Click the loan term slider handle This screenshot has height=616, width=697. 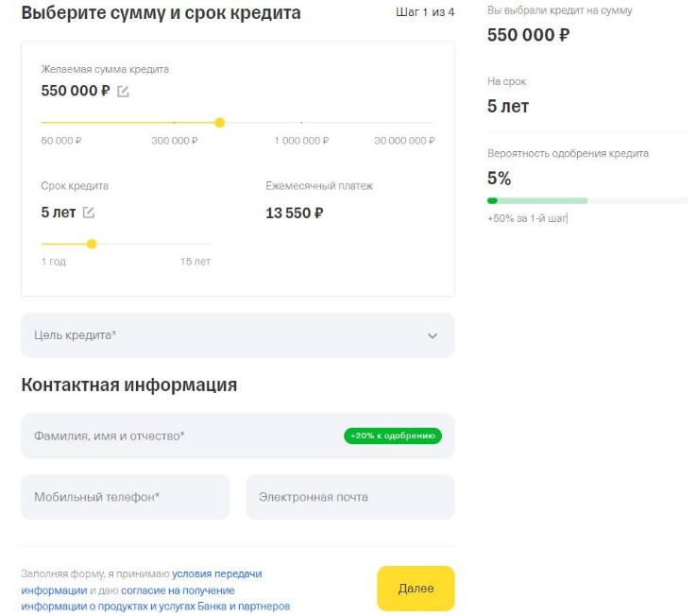tap(92, 244)
